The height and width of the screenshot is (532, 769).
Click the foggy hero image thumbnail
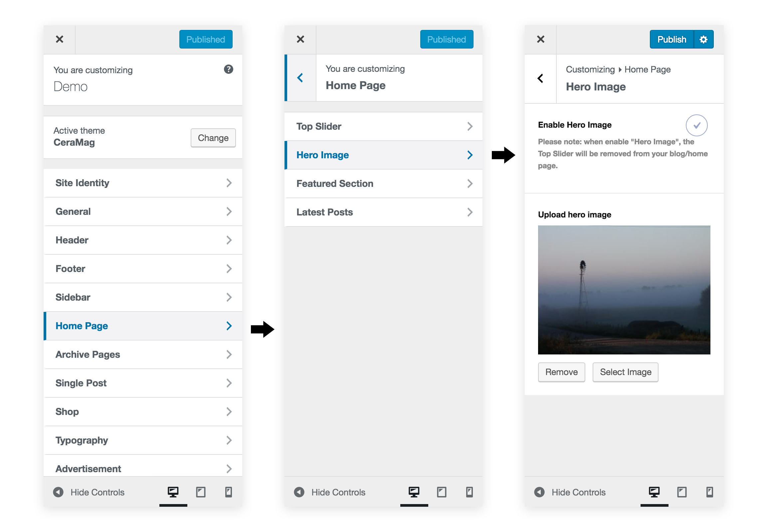click(624, 290)
